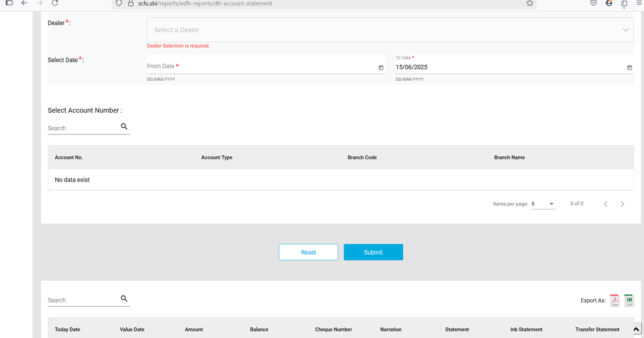Expand the Select a Dealer dropdown
This screenshot has width=644, height=338.
coord(390,30)
